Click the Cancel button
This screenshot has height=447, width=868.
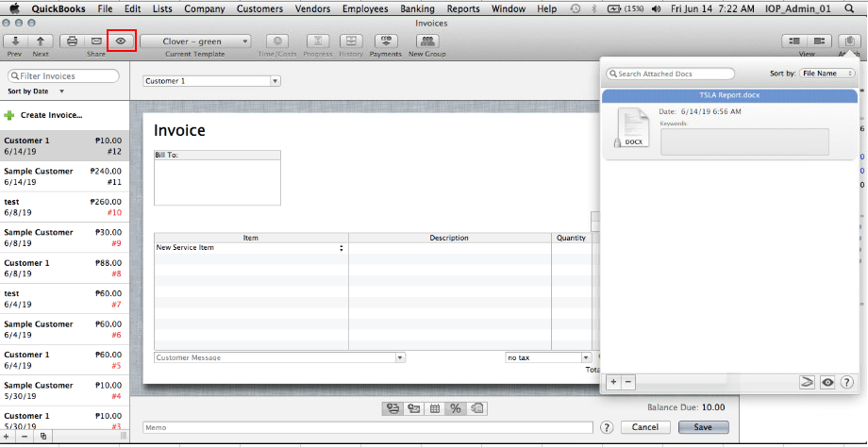click(645, 427)
